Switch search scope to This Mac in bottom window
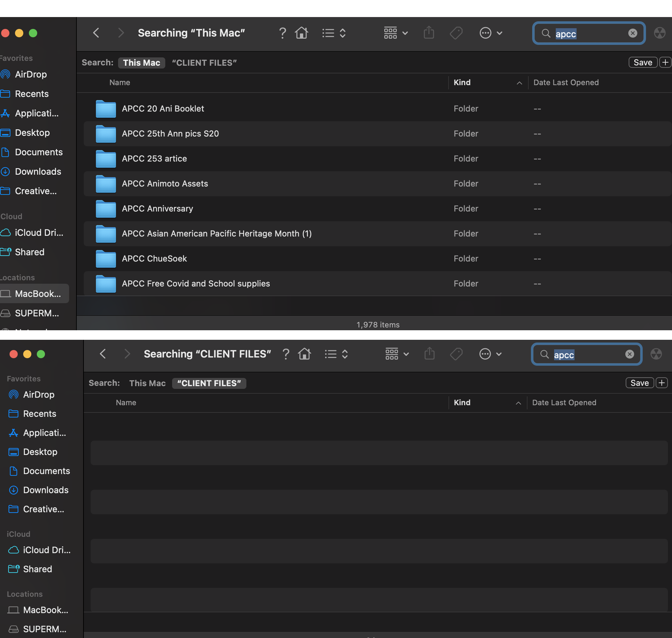The height and width of the screenshot is (638, 672). pos(147,383)
